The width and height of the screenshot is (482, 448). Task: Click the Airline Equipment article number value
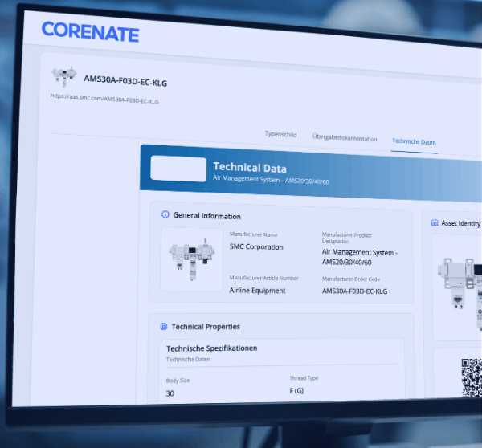[x=257, y=291]
